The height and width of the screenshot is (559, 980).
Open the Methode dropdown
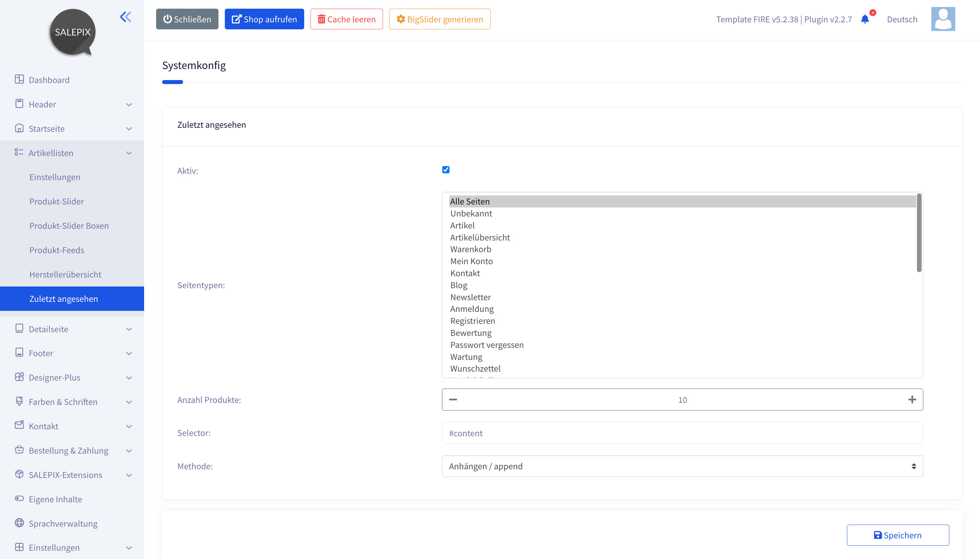(x=682, y=466)
